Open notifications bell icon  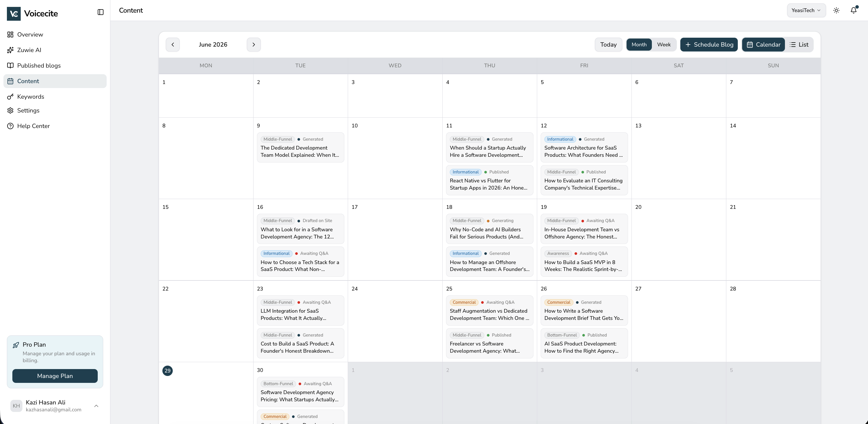pos(854,10)
